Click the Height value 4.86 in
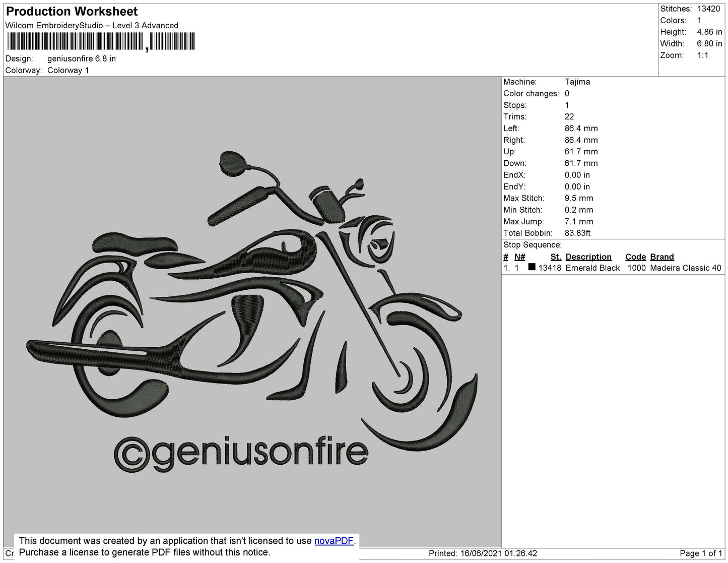 (x=709, y=32)
